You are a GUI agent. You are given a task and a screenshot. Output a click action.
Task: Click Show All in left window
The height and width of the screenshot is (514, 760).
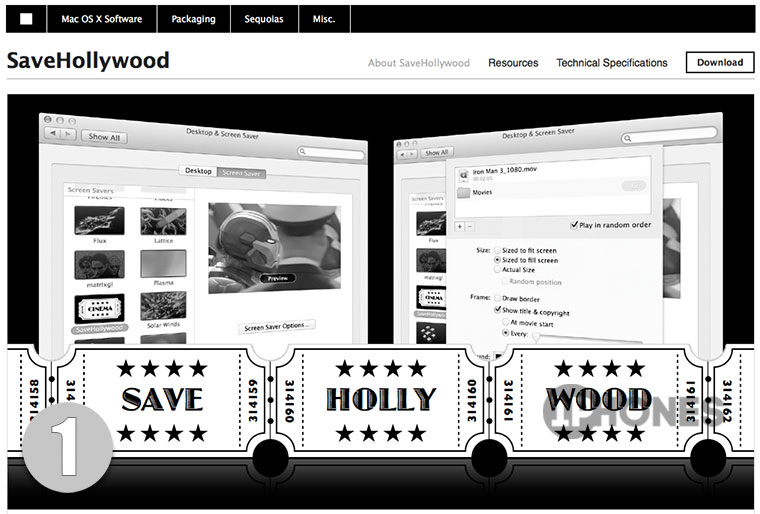pos(104,137)
